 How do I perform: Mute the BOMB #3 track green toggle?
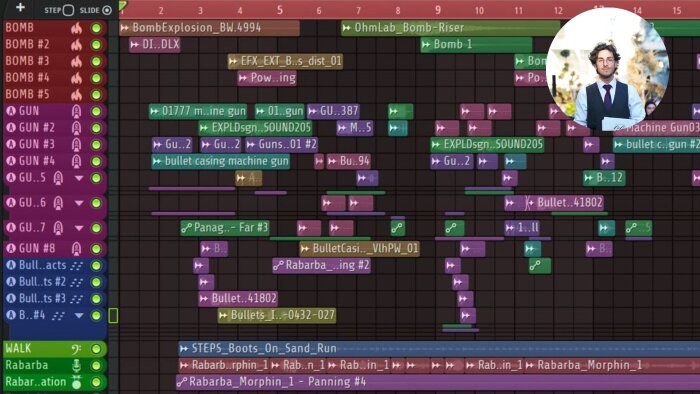click(x=96, y=62)
